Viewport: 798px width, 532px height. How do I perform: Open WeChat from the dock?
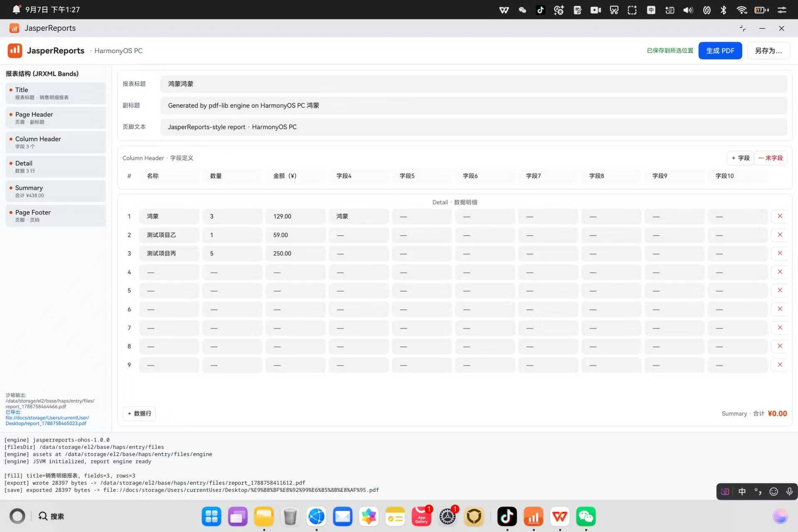click(586, 517)
